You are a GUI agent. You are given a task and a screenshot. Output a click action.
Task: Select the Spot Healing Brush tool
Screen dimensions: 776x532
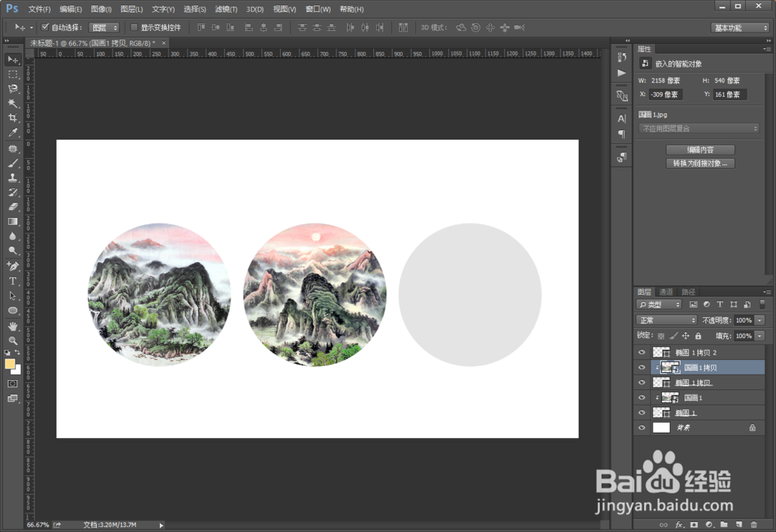13,149
